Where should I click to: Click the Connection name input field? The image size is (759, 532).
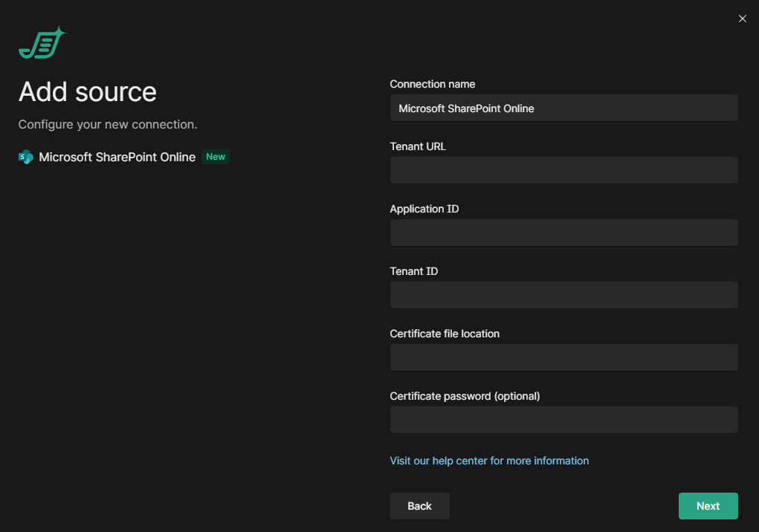pyautogui.click(x=563, y=108)
